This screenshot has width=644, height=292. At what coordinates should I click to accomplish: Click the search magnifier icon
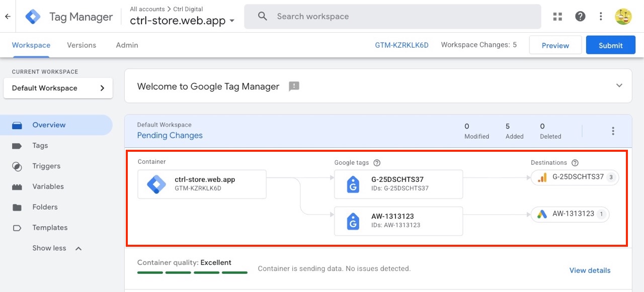point(262,17)
